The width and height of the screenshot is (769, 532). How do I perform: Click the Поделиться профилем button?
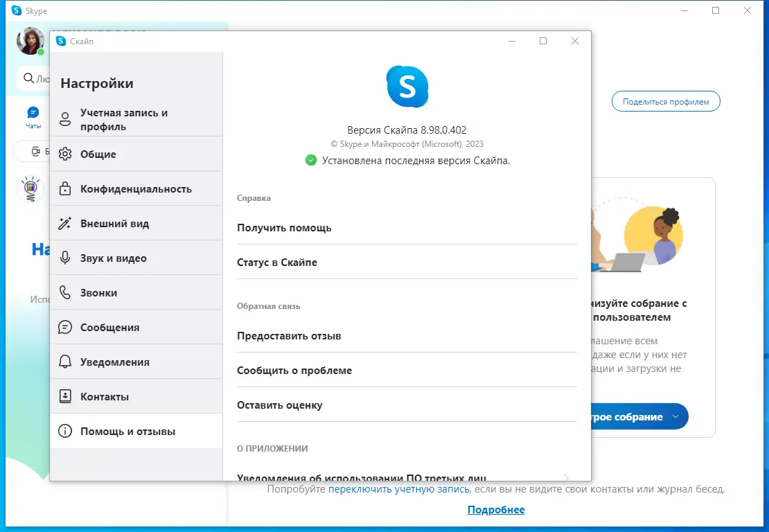pyautogui.click(x=665, y=101)
